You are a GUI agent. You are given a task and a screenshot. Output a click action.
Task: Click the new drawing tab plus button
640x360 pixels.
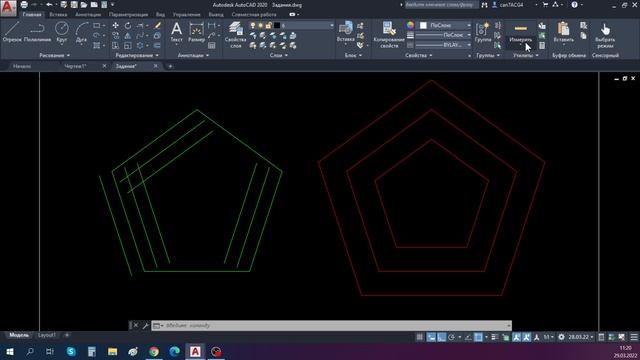pos(170,66)
